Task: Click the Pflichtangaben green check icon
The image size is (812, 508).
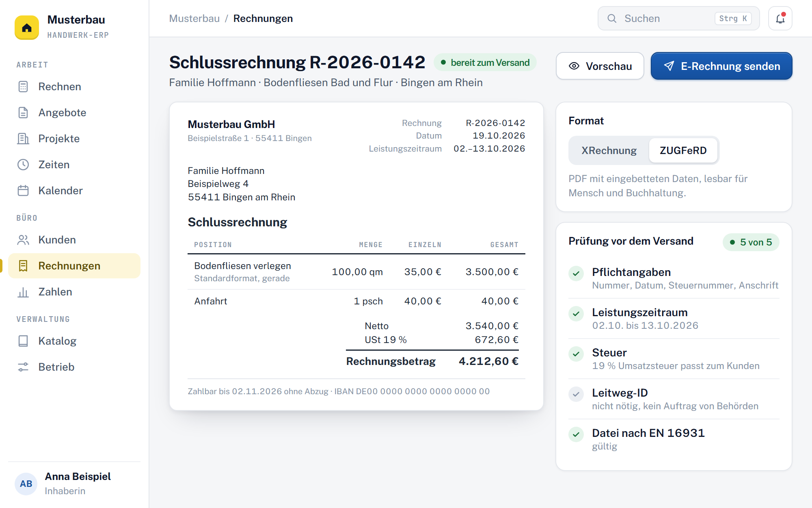Action: (x=576, y=274)
